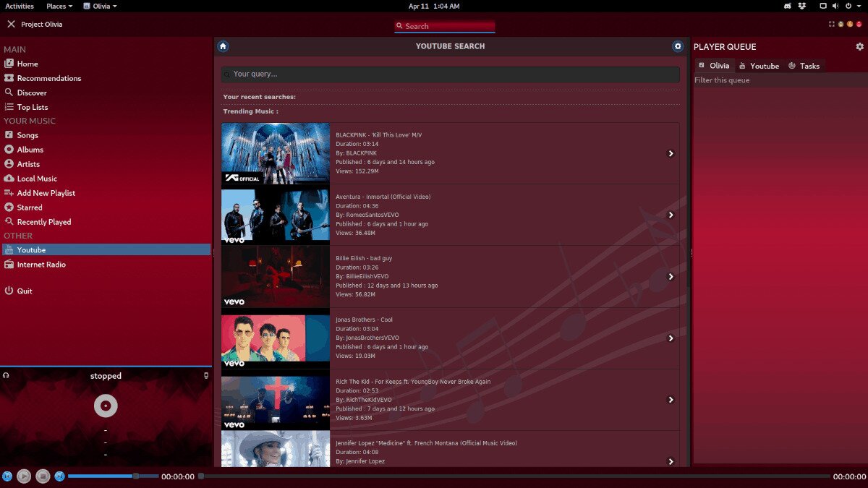Show Songs under Your Music

tap(106, 135)
